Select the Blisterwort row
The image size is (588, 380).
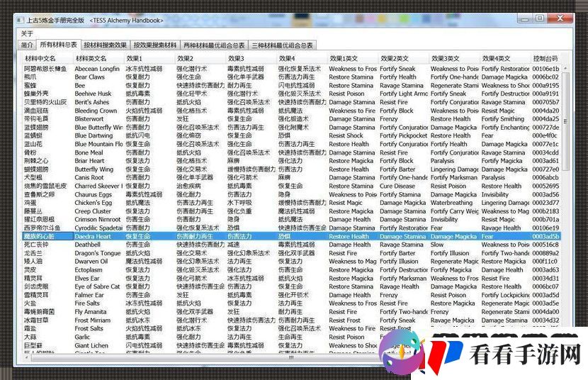pyautogui.click(x=292, y=119)
